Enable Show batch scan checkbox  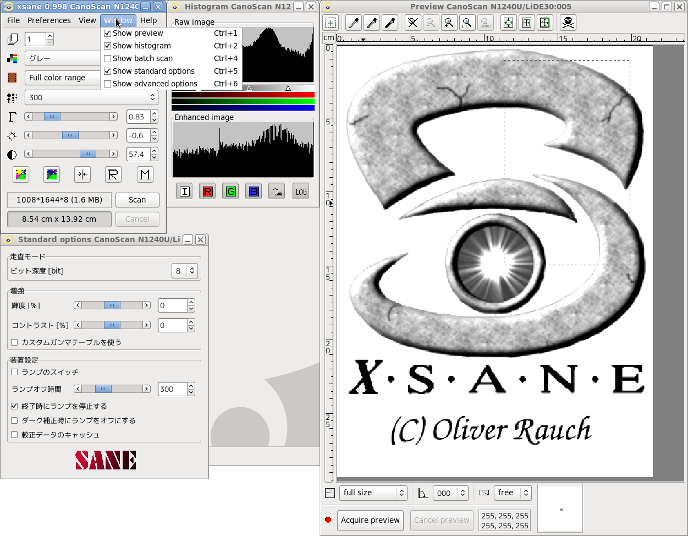pyautogui.click(x=108, y=58)
